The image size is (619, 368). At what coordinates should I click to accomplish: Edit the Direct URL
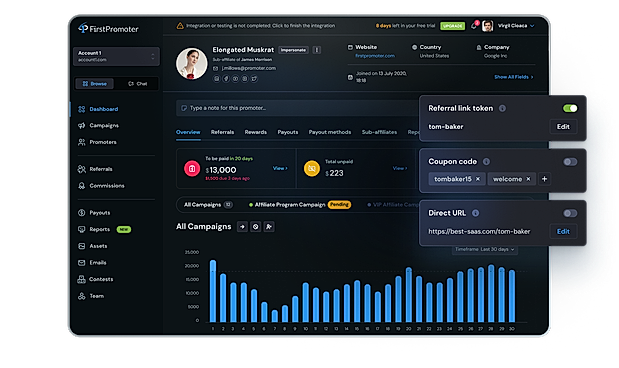click(563, 231)
